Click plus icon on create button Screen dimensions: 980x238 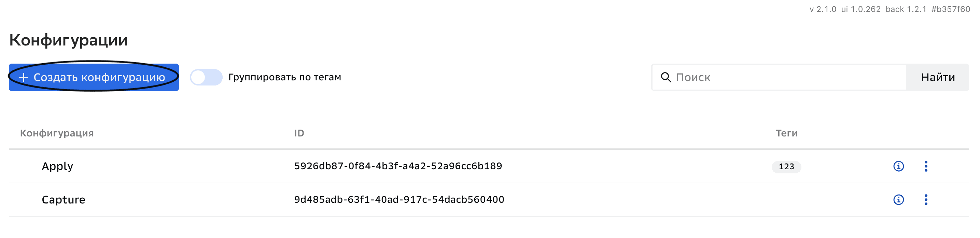click(24, 78)
